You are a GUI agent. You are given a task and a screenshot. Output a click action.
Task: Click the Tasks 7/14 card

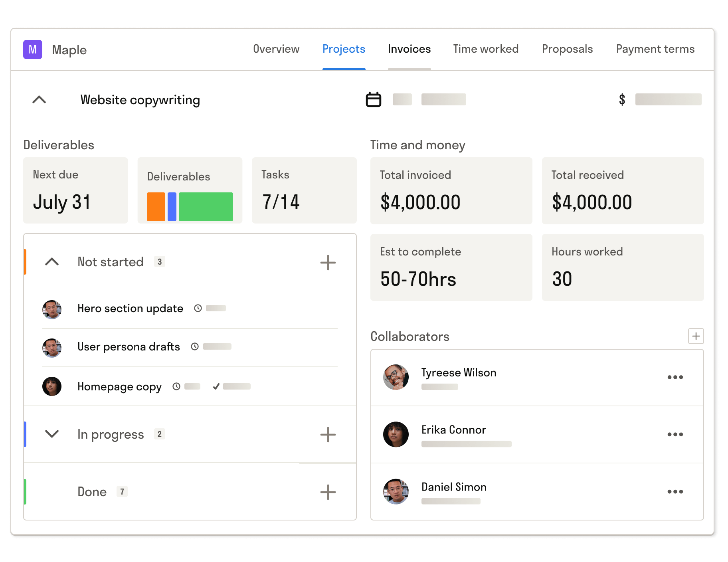point(304,190)
